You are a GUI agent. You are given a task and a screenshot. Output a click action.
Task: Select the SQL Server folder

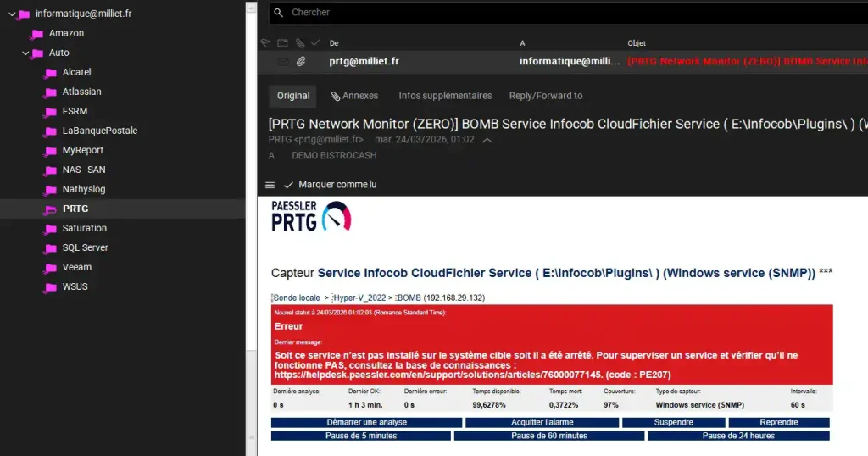(86, 248)
